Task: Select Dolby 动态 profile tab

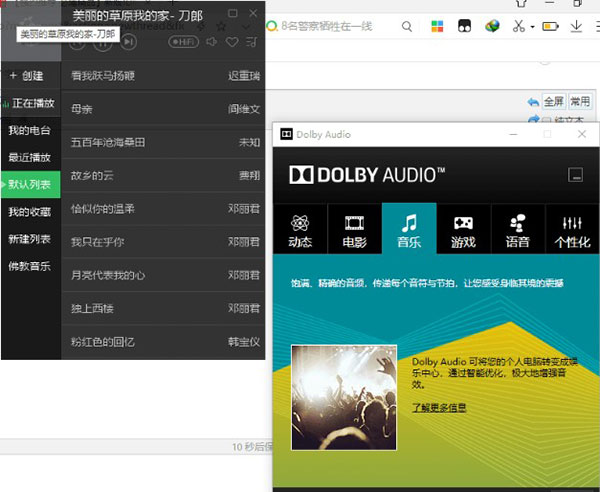Action: 300,229
